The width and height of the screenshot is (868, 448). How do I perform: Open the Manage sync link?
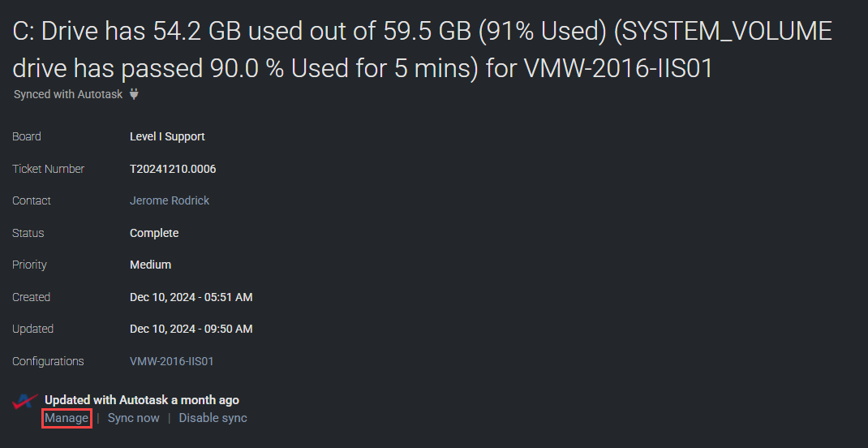(x=67, y=418)
